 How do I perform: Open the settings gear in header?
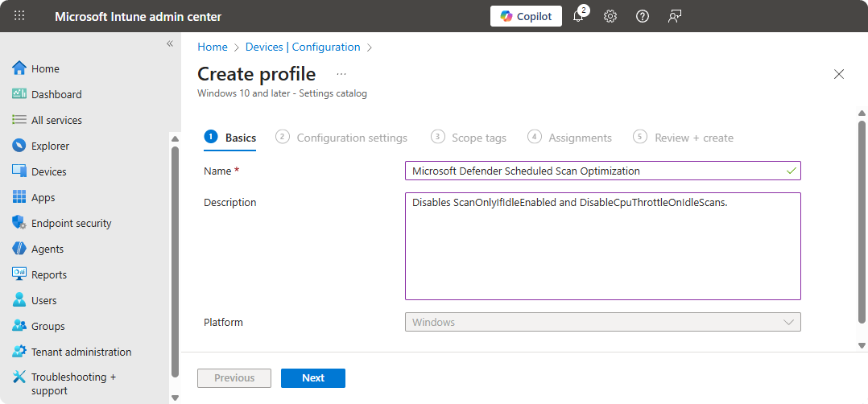tap(610, 16)
